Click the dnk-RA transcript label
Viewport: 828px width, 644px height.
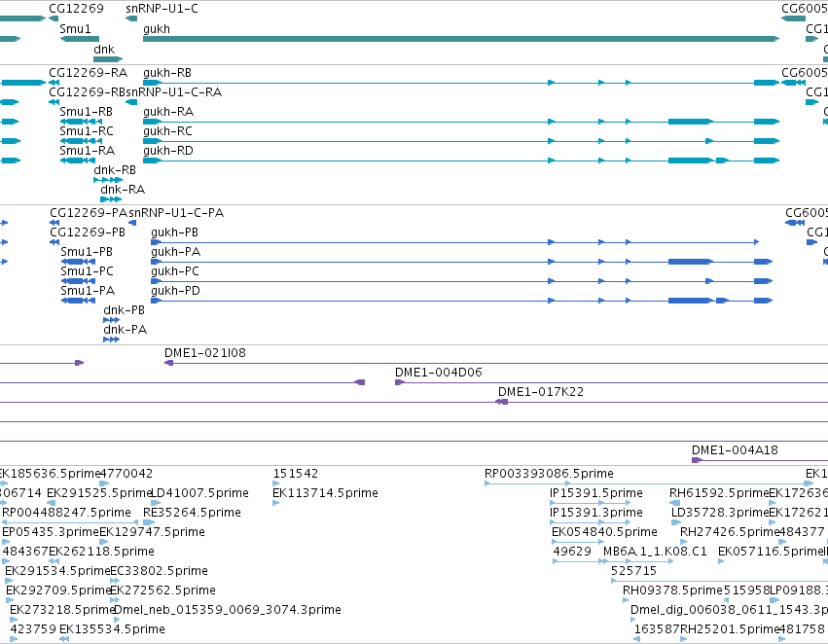pyautogui.click(x=123, y=190)
